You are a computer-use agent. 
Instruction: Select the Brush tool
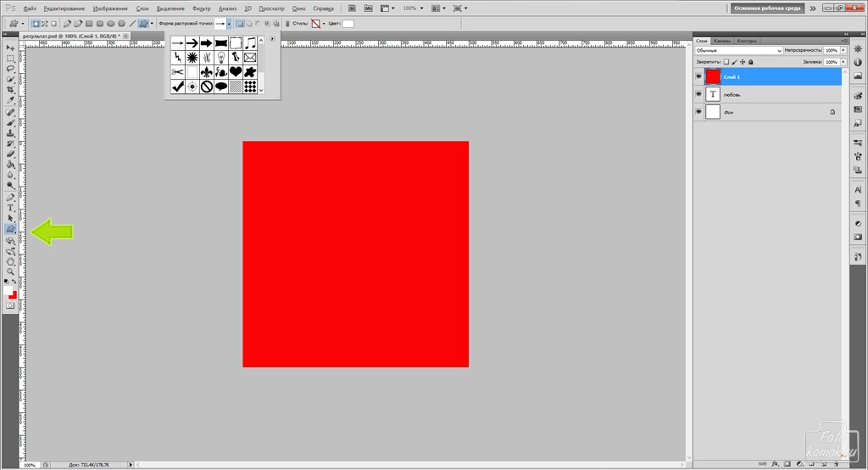point(10,123)
